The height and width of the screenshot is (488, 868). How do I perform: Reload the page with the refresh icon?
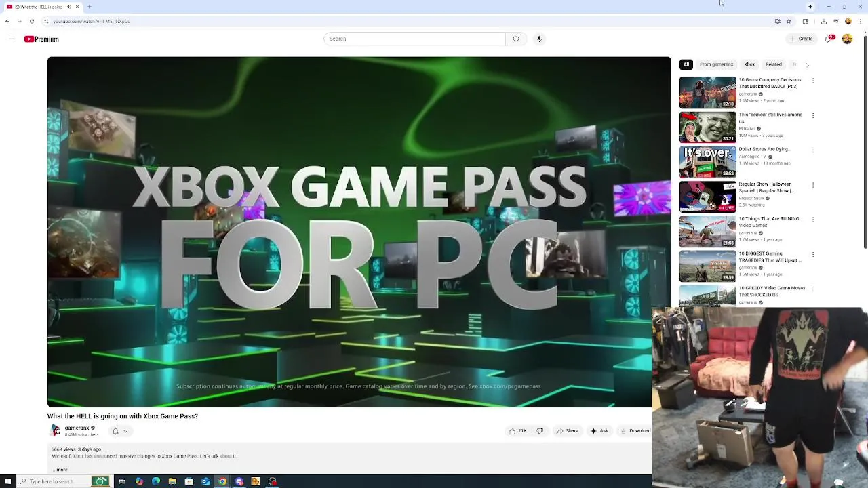tap(32, 21)
